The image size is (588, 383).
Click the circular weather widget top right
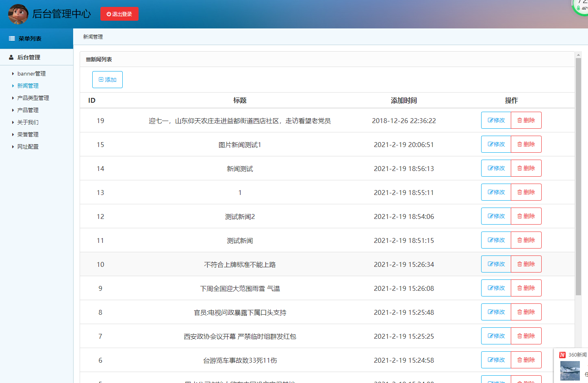click(x=581, y=6)
